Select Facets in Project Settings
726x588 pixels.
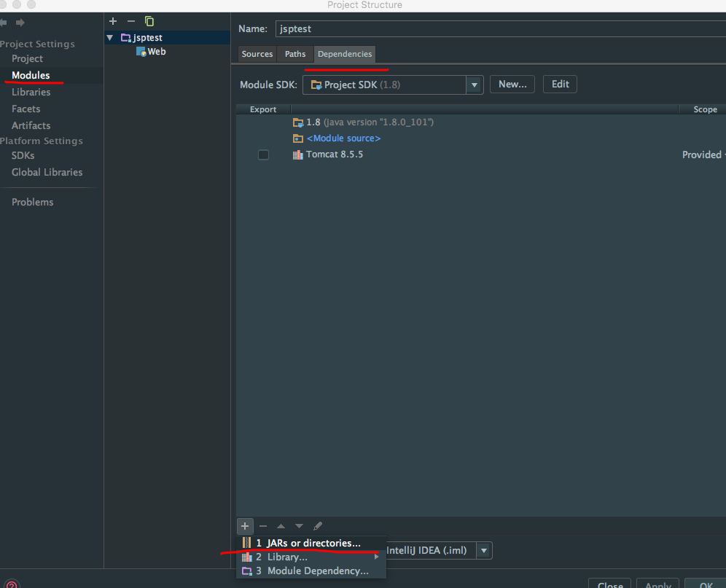click(26, 109)
